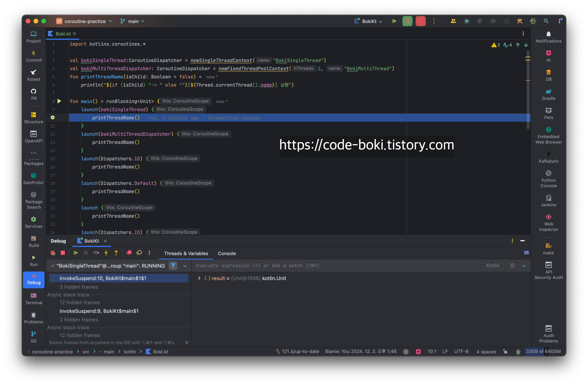Toggle Mute Breakpoints in debug toolbar
The height and width of the screenshot is (385, 588).
(x=139, y=253)
